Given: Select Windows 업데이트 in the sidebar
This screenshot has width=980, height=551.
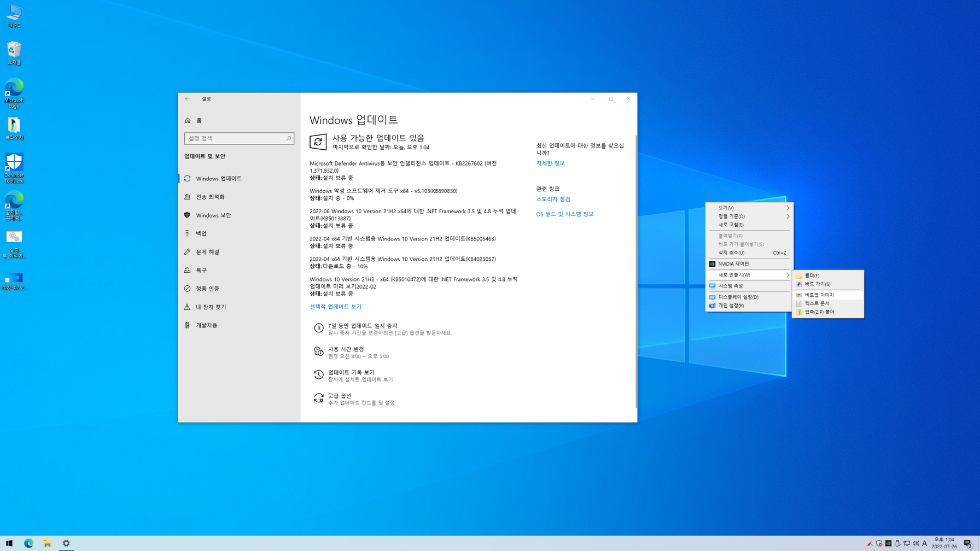Looking at the screenshot, I should pyautogui.click(x=239, y=179).
